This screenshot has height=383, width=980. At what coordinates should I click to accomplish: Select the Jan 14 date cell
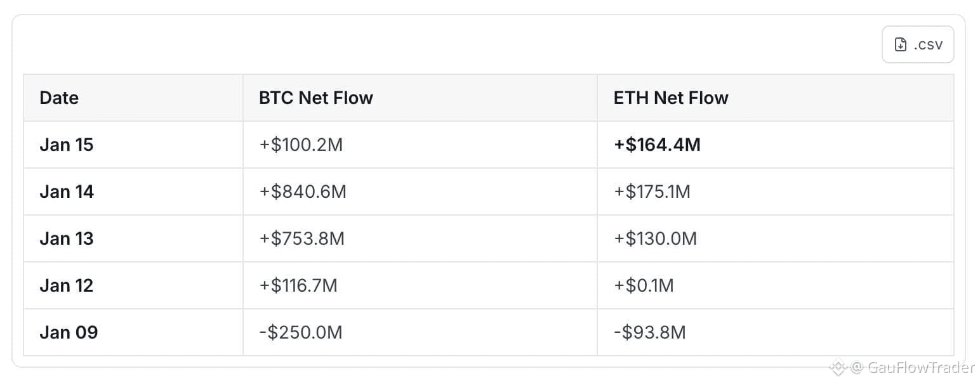point(67,191)
